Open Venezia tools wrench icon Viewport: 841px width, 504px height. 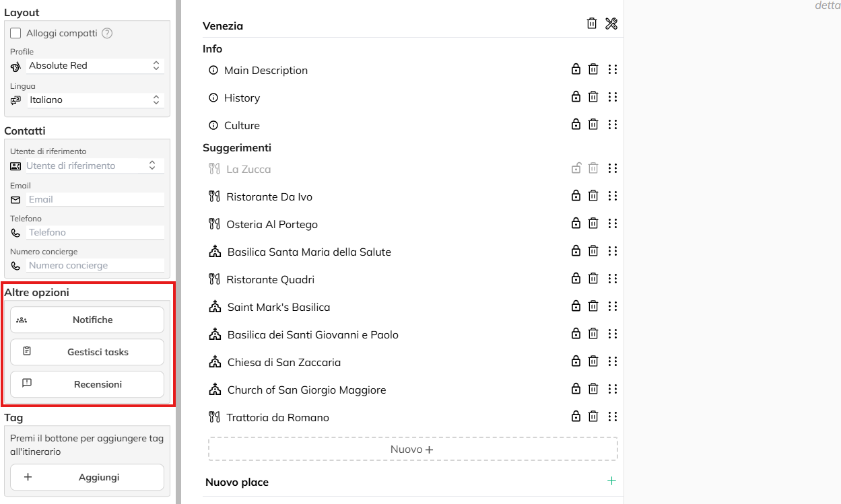[x=611, y=24]
